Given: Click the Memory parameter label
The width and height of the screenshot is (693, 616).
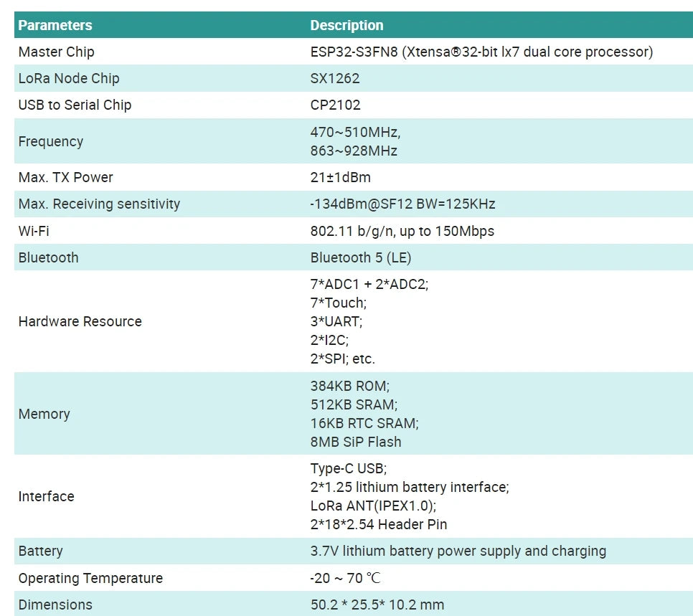Looking at the screenshot, I should (44, 414).
